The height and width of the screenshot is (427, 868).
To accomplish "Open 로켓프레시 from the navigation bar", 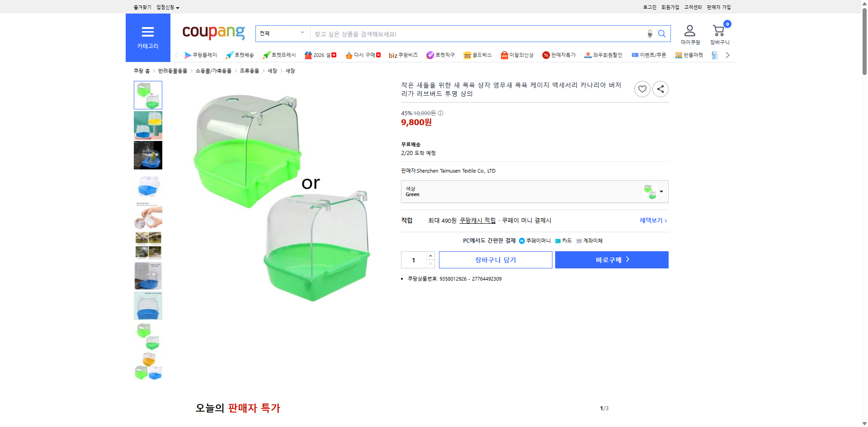I will click(x=278, y=55).
